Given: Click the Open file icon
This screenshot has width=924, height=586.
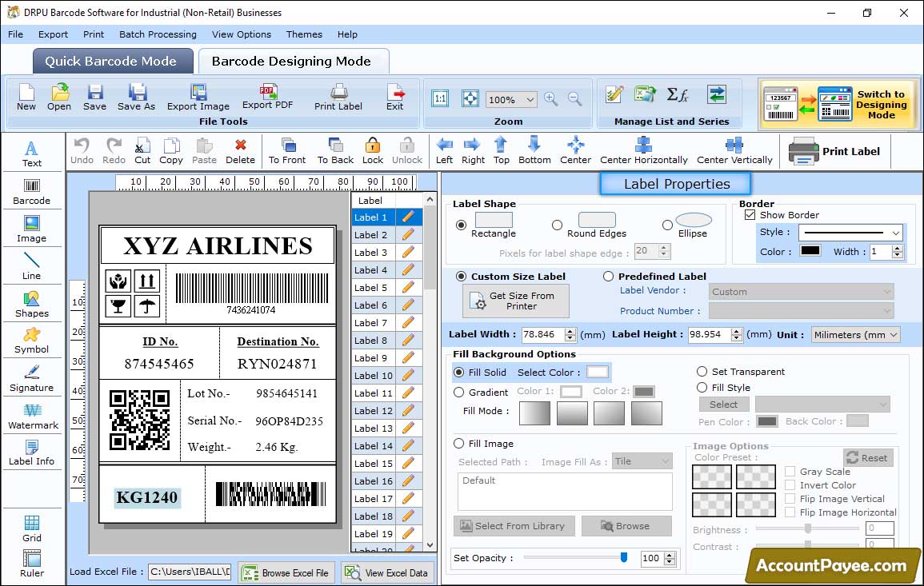Looking at the screenshot, I should 59,98.
